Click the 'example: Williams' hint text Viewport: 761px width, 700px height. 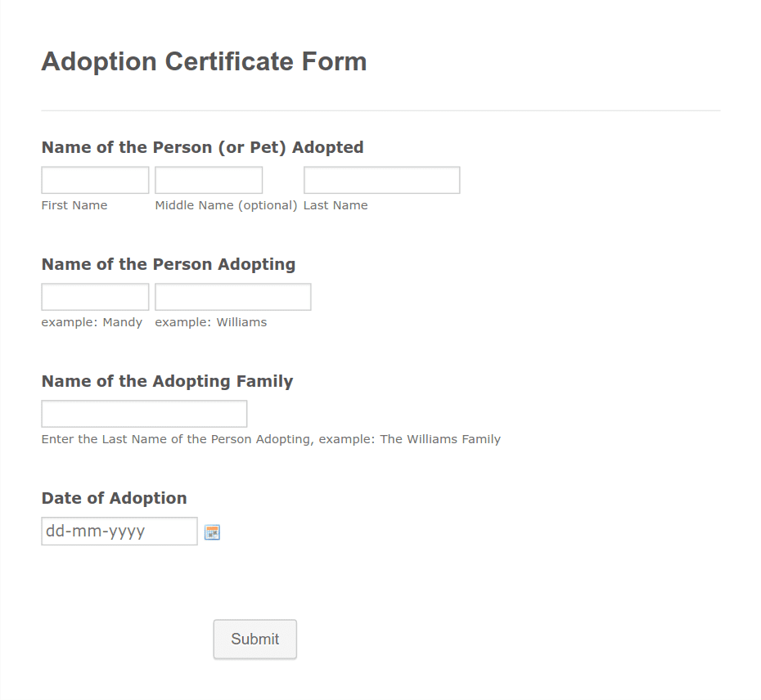coord(211,322)
